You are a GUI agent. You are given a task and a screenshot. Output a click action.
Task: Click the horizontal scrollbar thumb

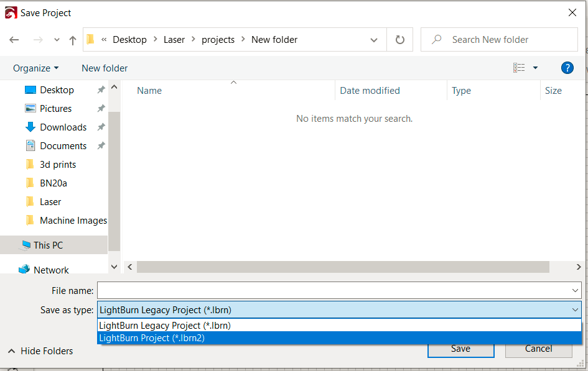343,267
